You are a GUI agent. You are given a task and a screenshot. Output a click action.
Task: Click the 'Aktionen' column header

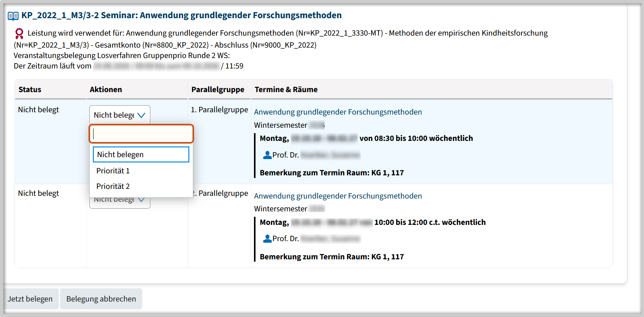[x=106, y=89]
